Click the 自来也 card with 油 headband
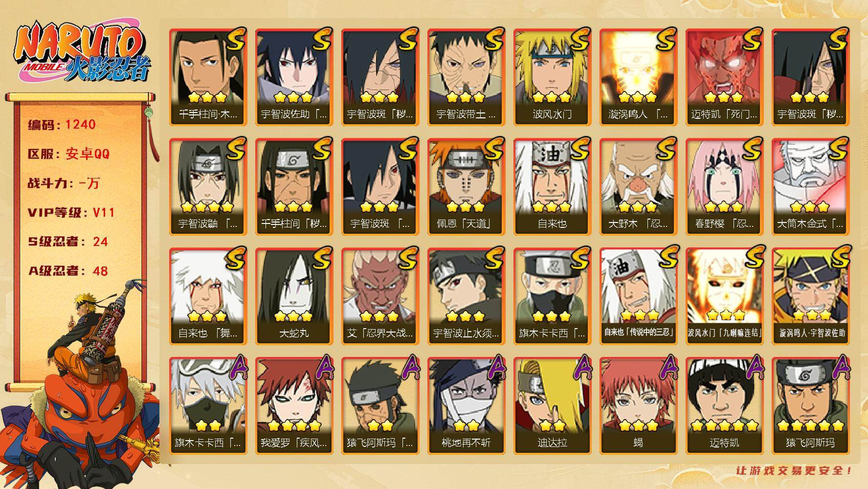This screenshot has height=489, width=868. point(552,186)
